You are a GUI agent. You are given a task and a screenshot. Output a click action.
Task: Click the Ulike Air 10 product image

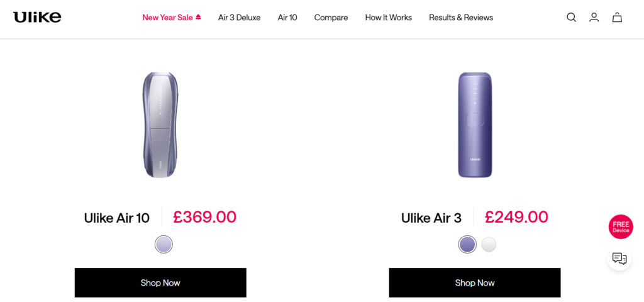(160, 125)
